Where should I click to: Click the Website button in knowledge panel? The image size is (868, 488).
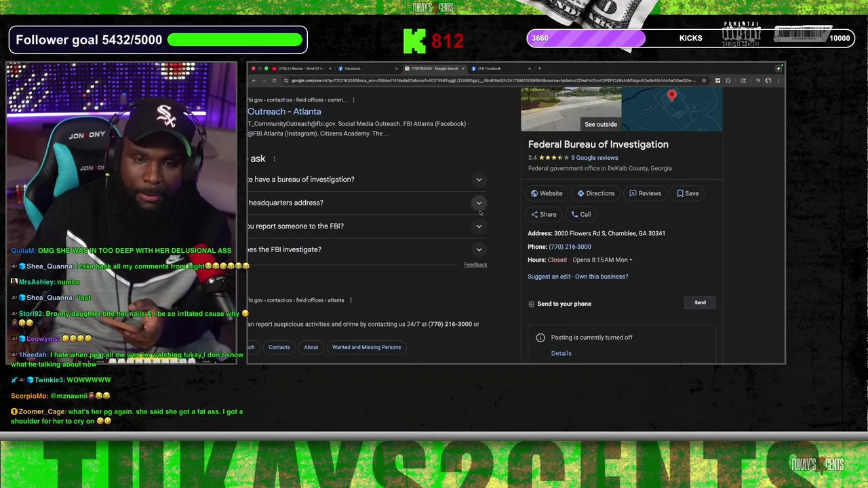click(x=547, y=193)
